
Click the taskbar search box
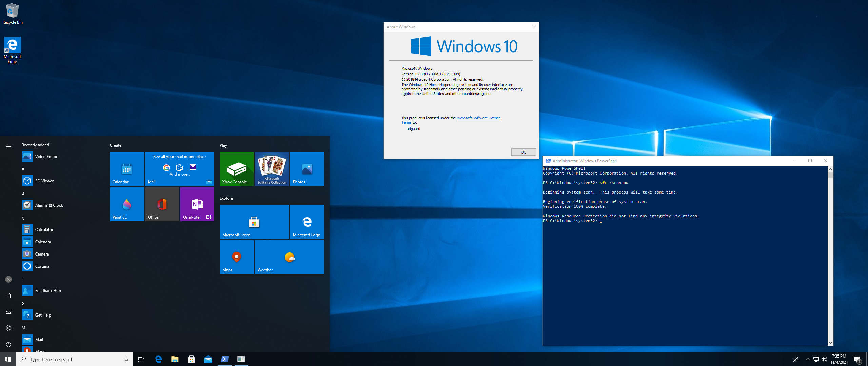[75, 359]
